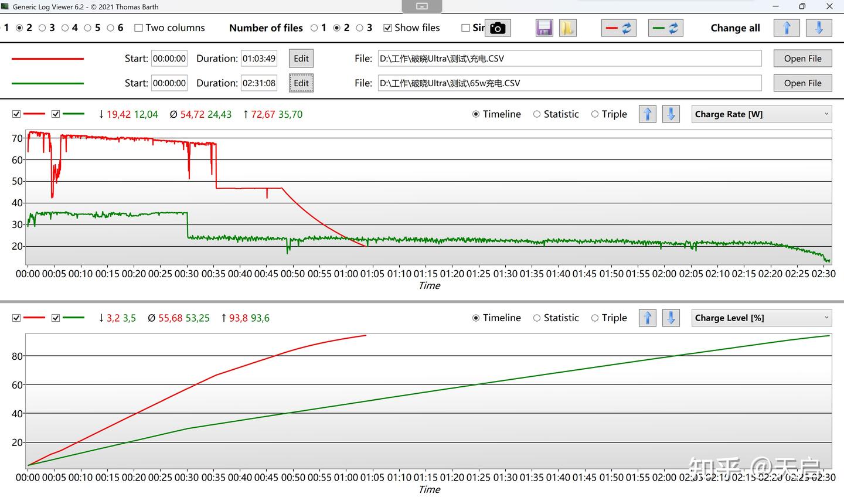Click down arrow beside Charge Rate dropdown
This screenshot has height=504, width=844.
pyautogui.click(x=671, y=114)
